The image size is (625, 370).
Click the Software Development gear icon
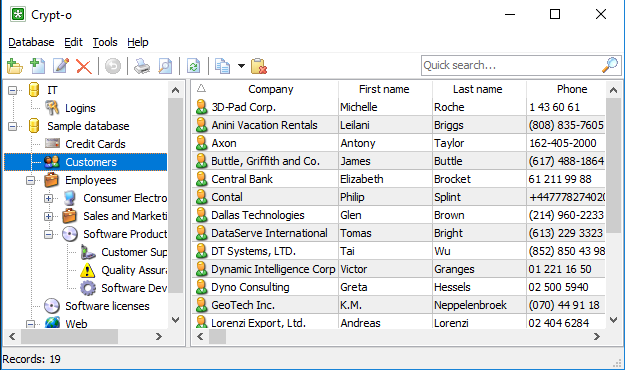click(88, 288)
